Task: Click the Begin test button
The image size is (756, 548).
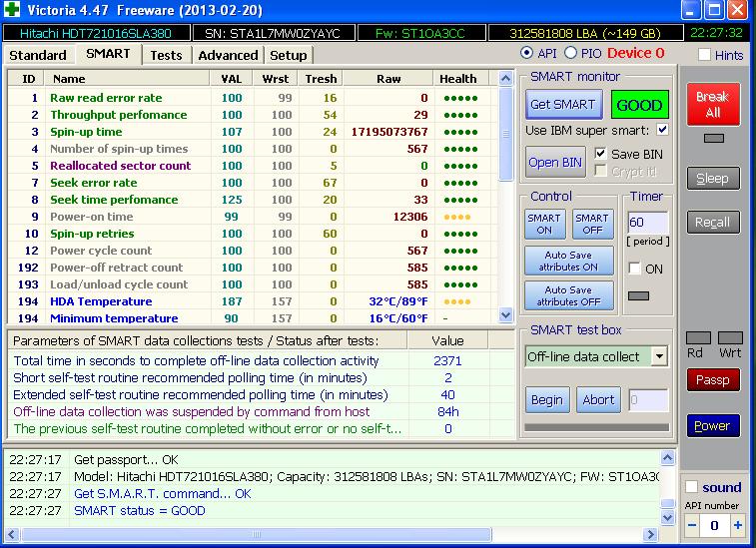Action: click(547, 399)
